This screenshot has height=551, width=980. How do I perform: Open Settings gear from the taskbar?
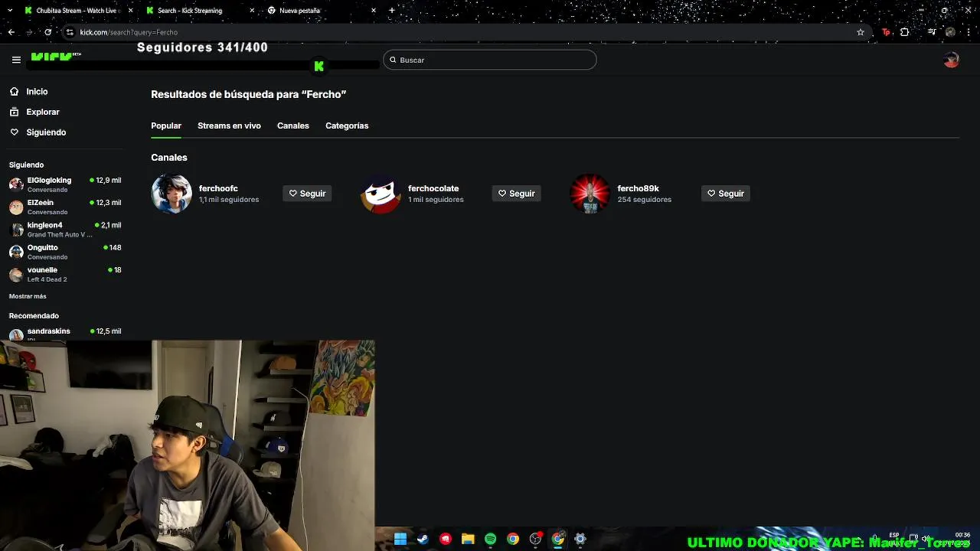click(x=580, y=540)
